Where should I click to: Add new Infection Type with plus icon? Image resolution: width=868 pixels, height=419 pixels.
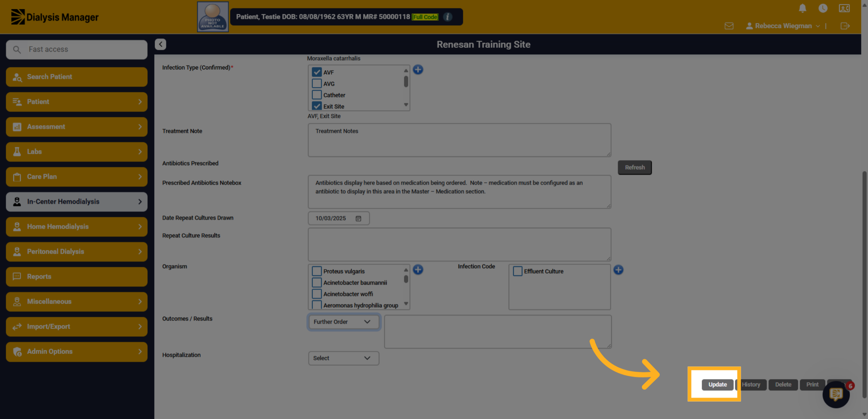tap(418, 69)
